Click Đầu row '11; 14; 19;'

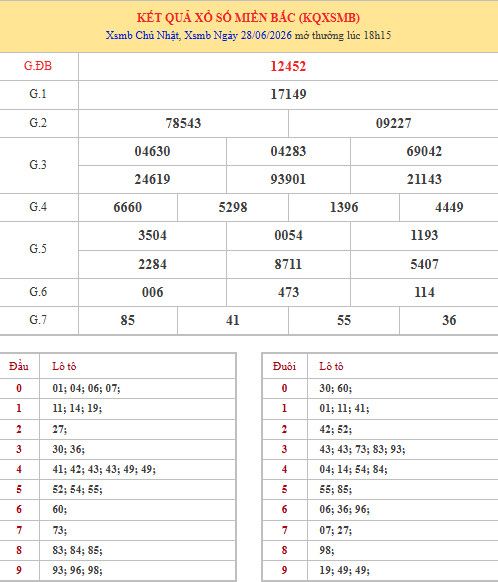tap(77, 408)
